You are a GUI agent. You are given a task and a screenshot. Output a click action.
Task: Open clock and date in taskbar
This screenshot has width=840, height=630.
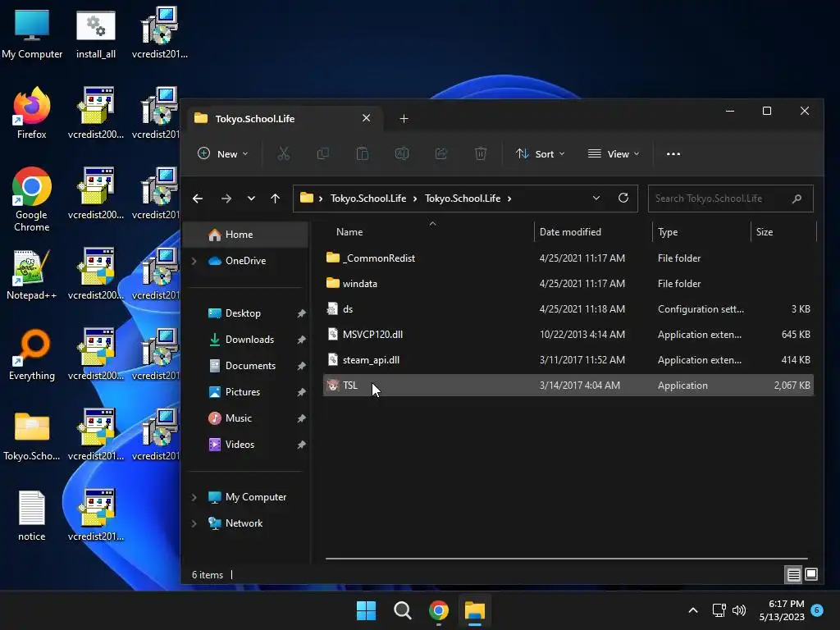click(782, 610)
